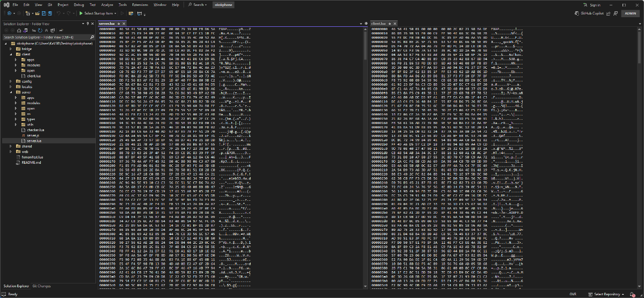Switch to the Git Changes tab
This screenshot has height=298, width=644.
coord(41,286)
